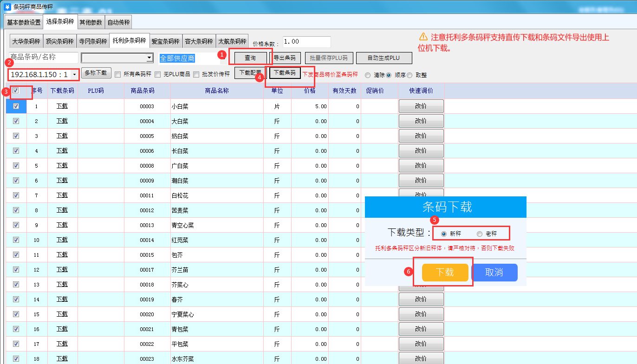The height and width of the screenshot is (364, 637).
Task: Click 改价 for the 大白菜 row
Action: coord(421,121)
